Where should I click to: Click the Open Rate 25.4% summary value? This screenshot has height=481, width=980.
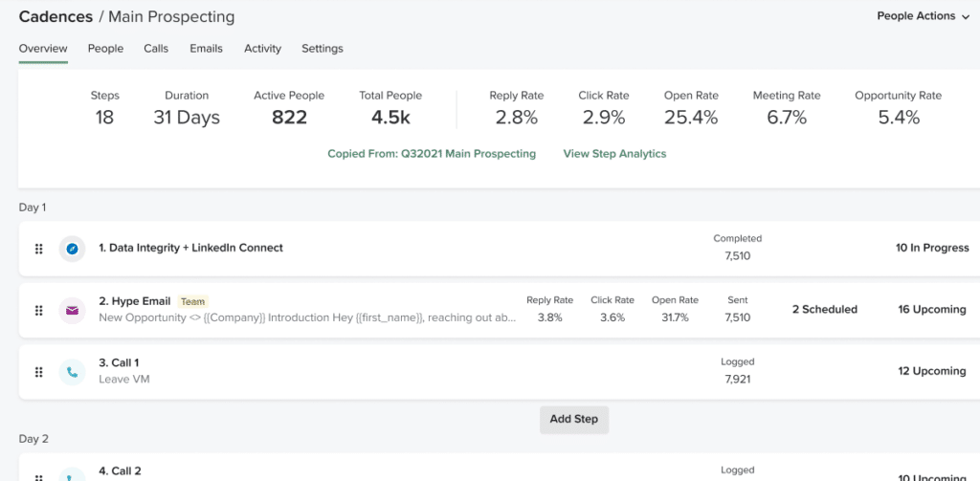[x=691, y=118]
